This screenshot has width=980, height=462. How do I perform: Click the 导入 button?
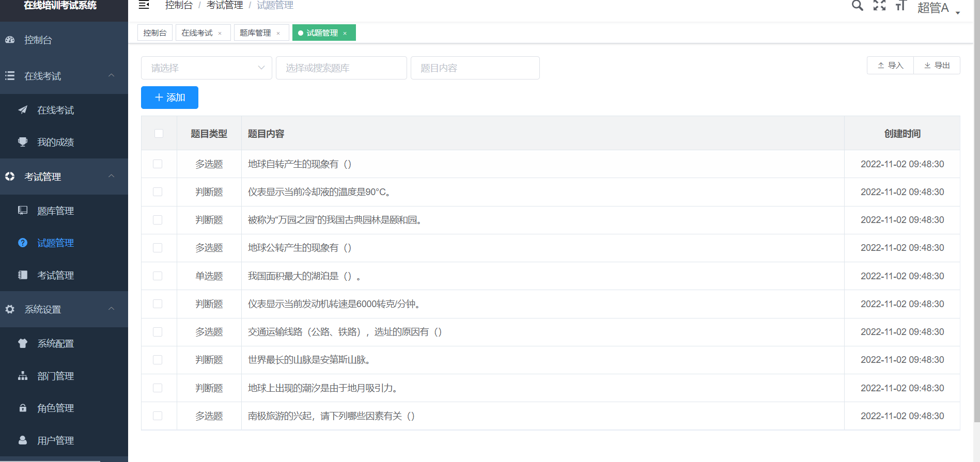click(890, 66)
